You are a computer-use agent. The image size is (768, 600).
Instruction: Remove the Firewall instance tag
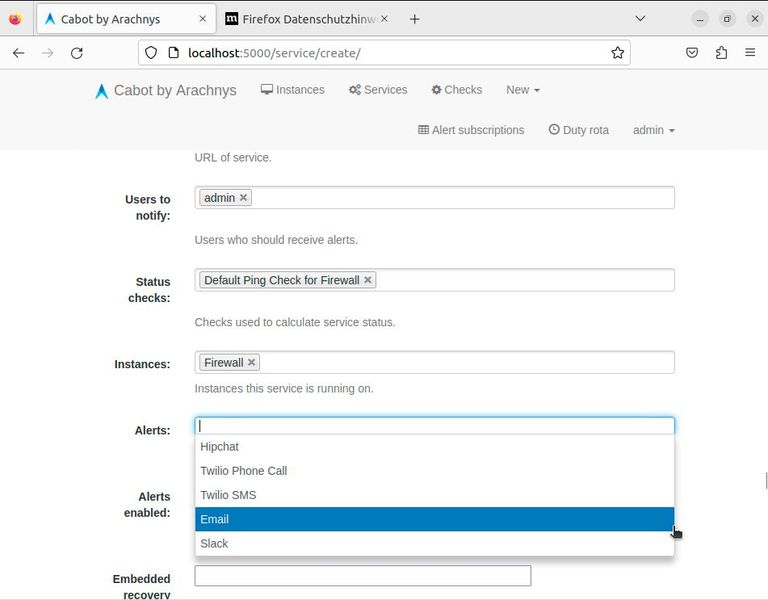252,362
